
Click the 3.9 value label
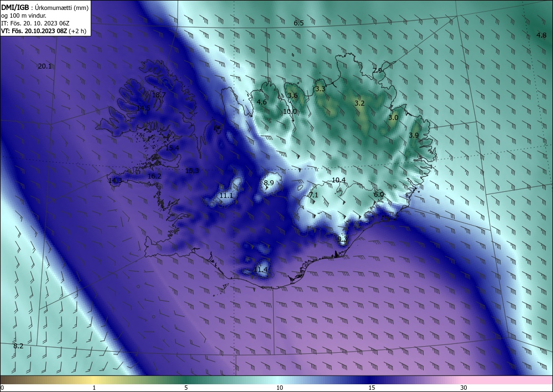414,135
